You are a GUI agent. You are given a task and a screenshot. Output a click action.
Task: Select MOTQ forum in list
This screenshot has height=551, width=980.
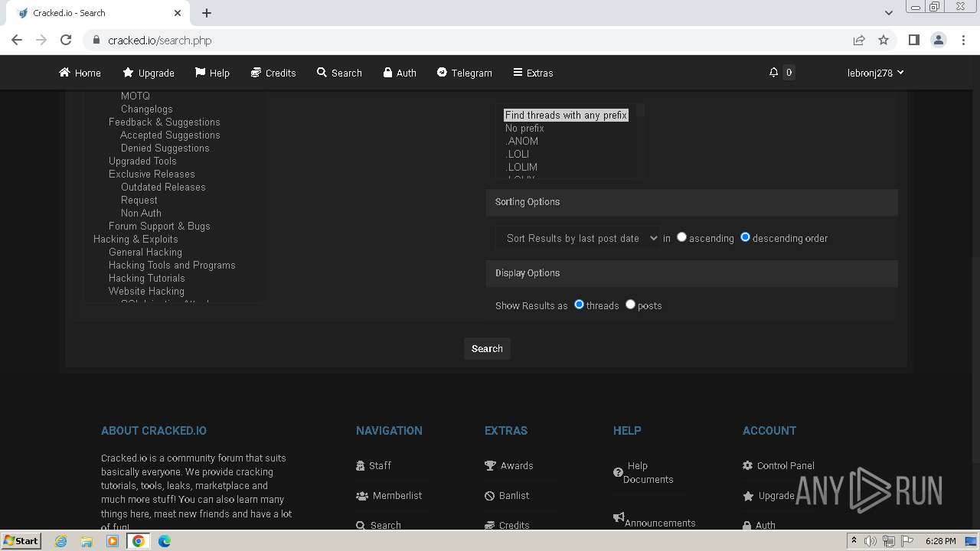(136, 96)
